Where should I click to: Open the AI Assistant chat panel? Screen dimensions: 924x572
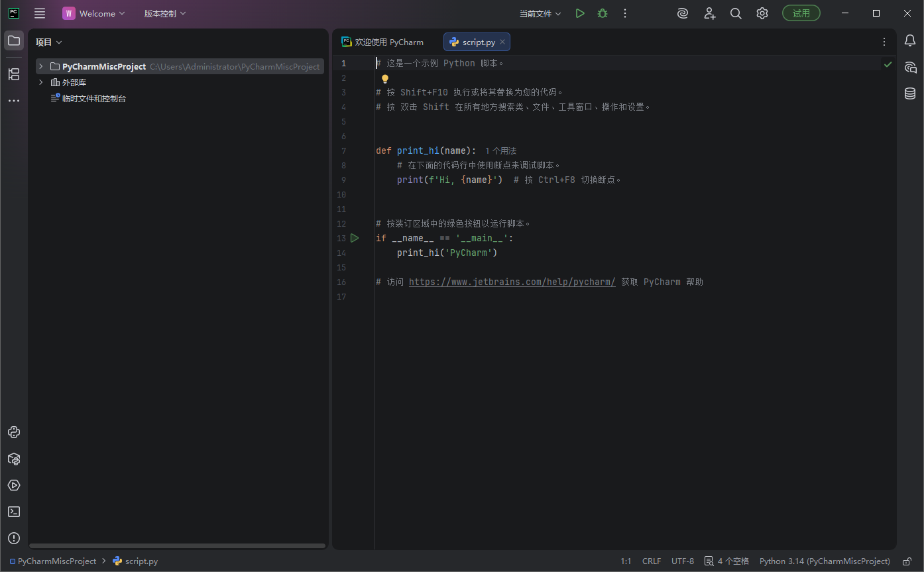pos(909,67)
